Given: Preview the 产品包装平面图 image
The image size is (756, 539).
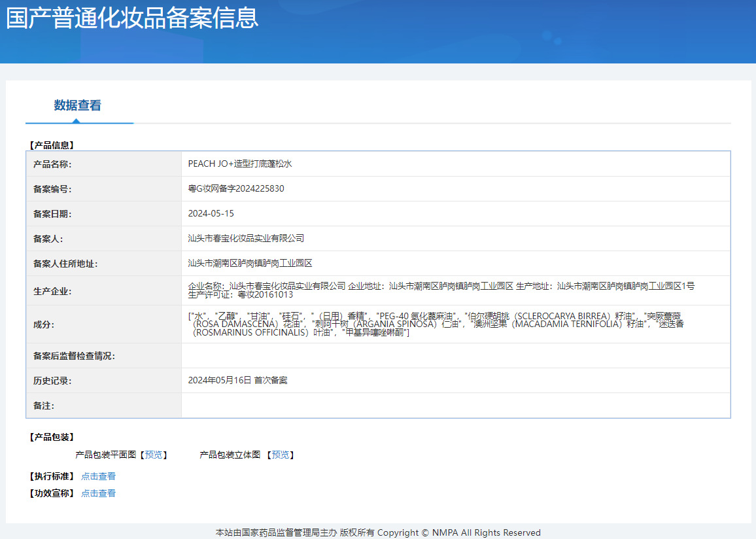Looking at the screenshot, I should pos(153,455).
